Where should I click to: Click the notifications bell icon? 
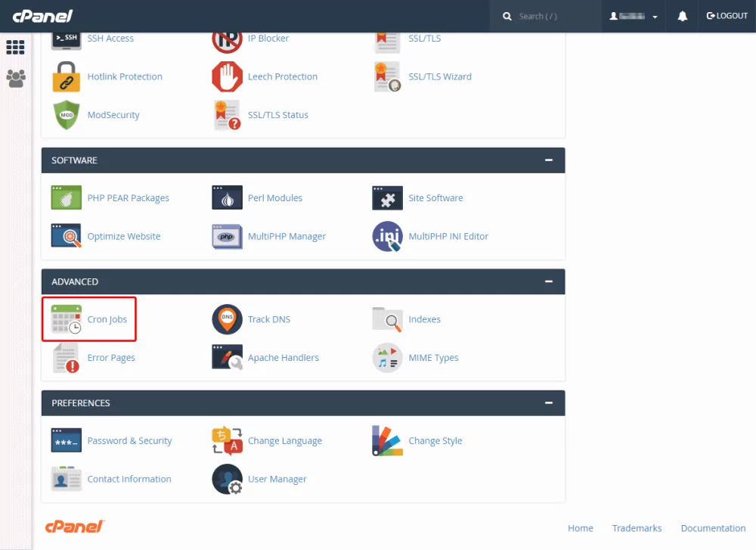point(683,16)
